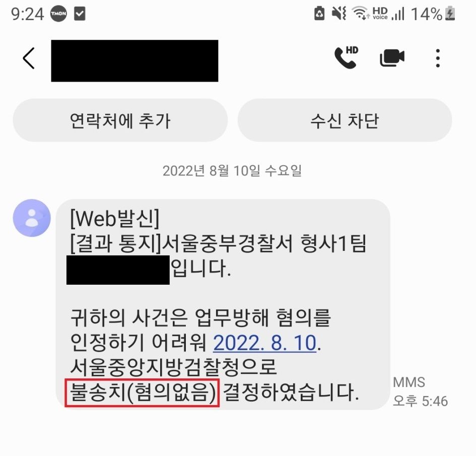The height and width of the screenshot is (456, 476).
Task: Select the police result message bubble
Action: 223,304
